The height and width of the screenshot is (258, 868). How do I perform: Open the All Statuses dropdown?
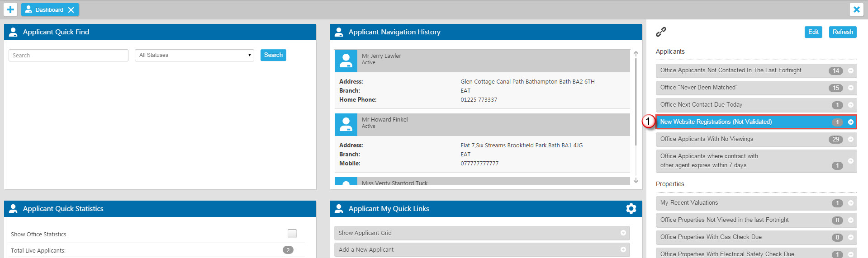(194, 55)
